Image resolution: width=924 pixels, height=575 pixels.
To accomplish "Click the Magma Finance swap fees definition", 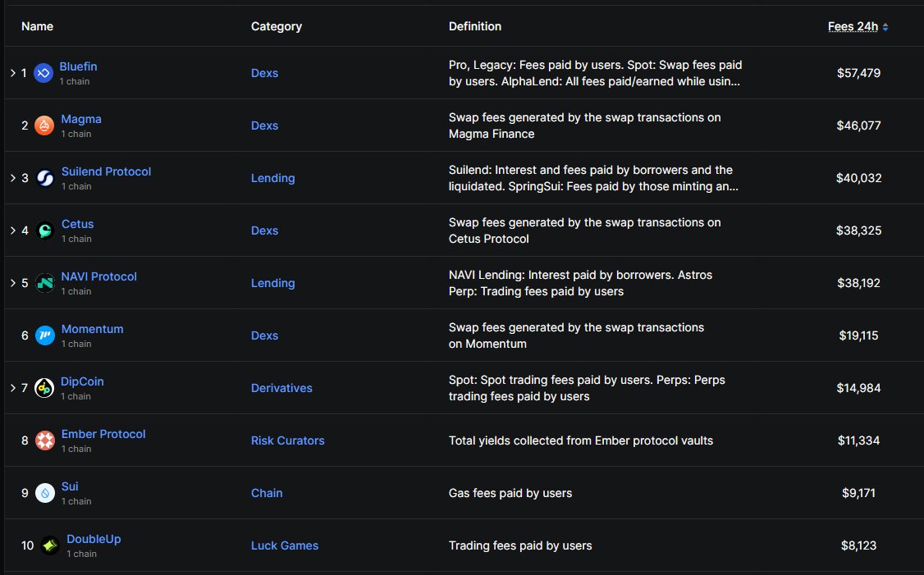I will 584,125.
